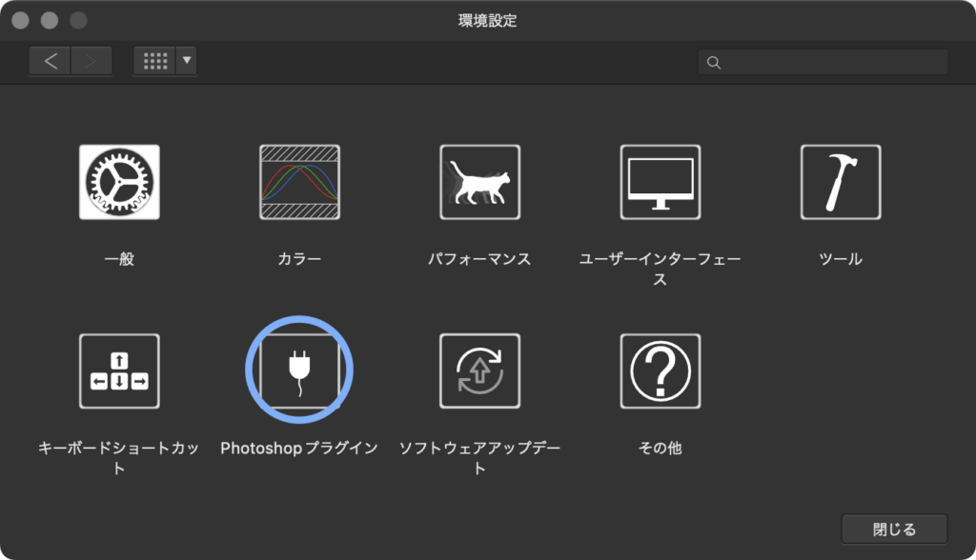The image size is (976, 560).
Task: Click the 閉じる button
Action: pyautogui.click(x=894, y=530)
